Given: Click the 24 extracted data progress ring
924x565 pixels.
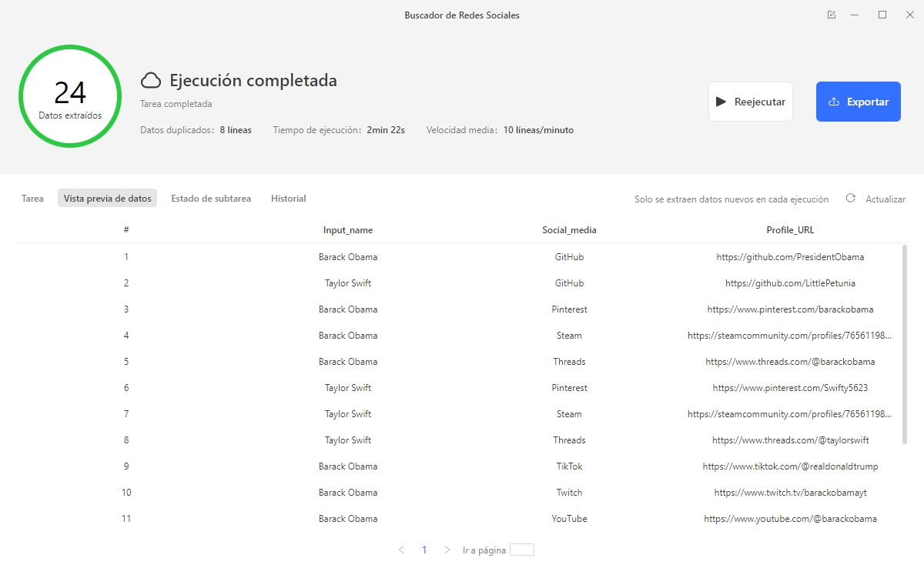Looking at the screenshot, I should tap(70, 97).
